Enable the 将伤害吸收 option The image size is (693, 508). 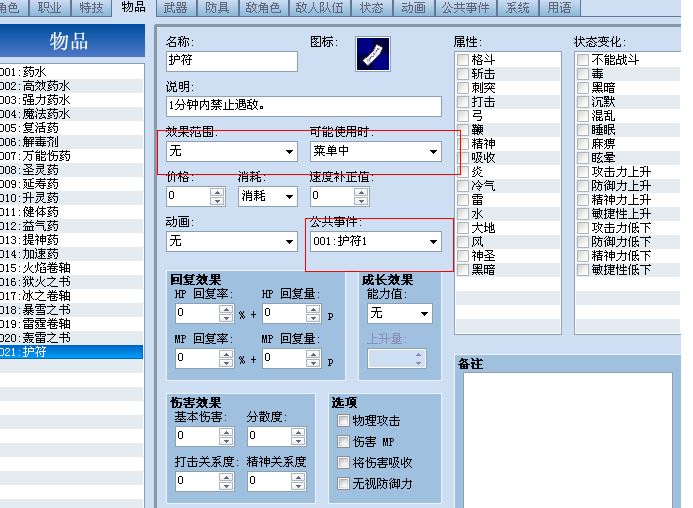pos(343,462)
